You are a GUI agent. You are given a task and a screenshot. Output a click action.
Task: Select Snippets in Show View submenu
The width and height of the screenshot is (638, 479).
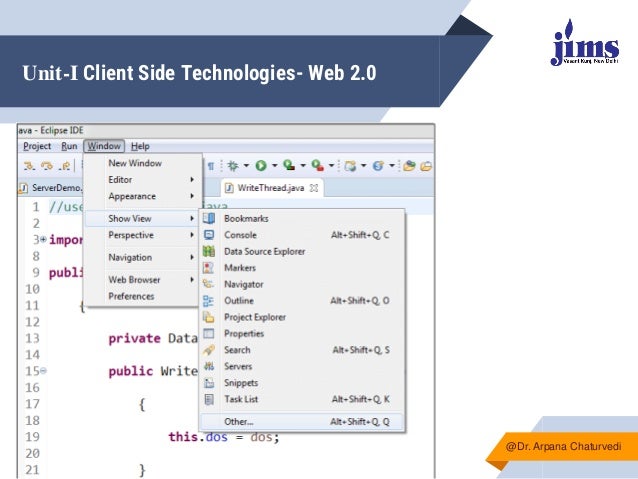(302, 383)
